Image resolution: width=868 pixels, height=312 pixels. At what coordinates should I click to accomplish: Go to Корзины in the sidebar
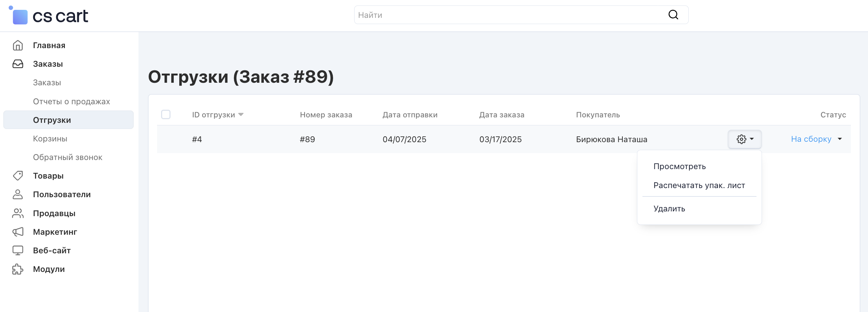(x=50, y=139)
